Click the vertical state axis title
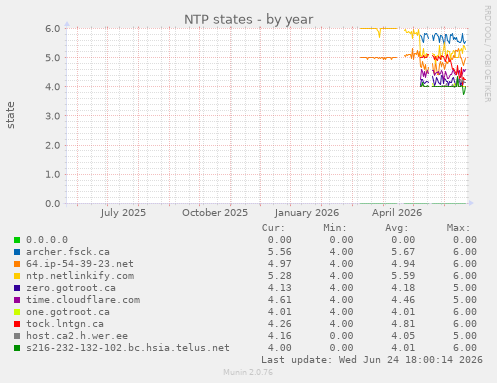 coord(10,115)
